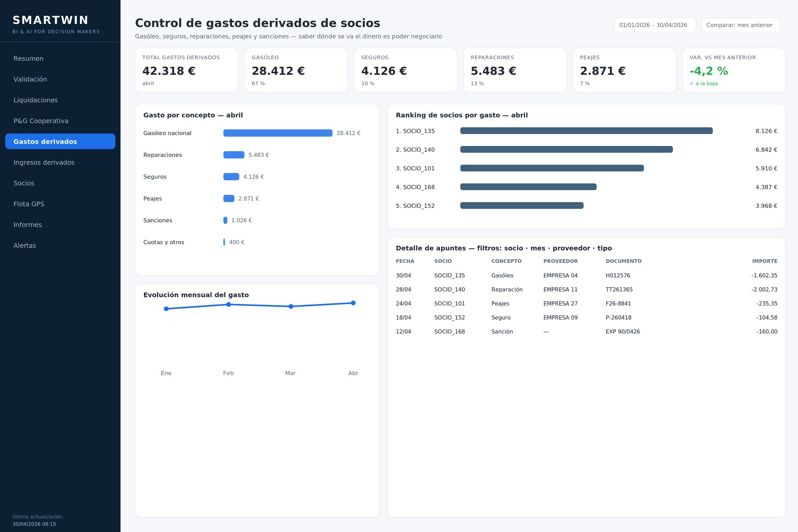The height and width of the screenshot is (532, 798).
Task: Select the Gasóleo KPI card
Action: click(296, 70)
